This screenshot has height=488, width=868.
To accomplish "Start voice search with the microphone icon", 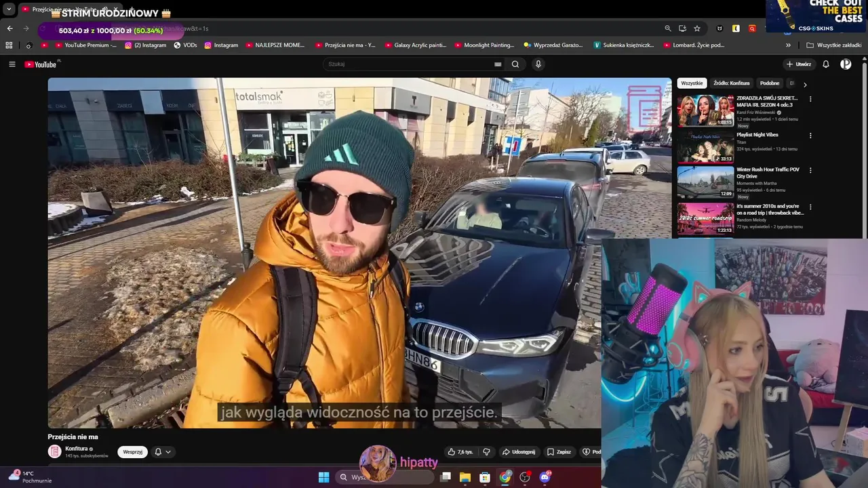I will pos(538,64).
